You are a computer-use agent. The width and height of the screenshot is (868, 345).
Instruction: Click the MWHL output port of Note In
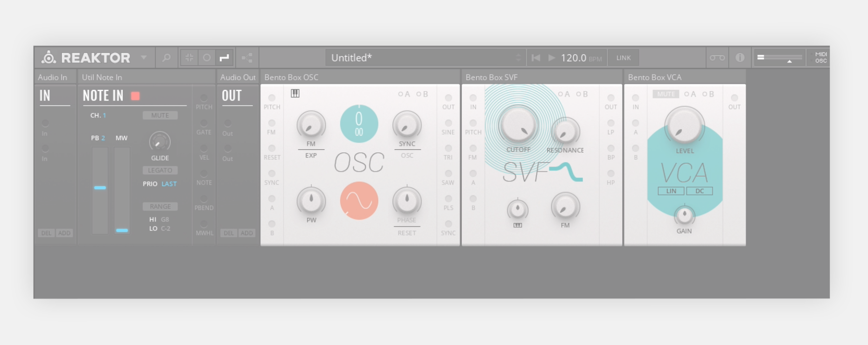(204, 224)
